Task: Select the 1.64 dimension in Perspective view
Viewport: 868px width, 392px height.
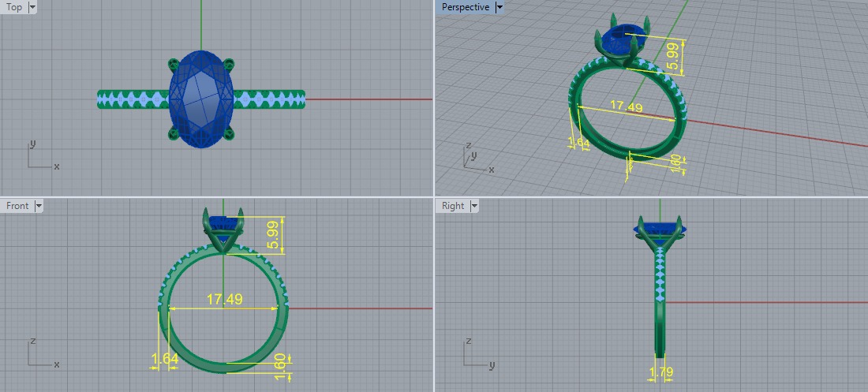Action: (x=579, y=142)
